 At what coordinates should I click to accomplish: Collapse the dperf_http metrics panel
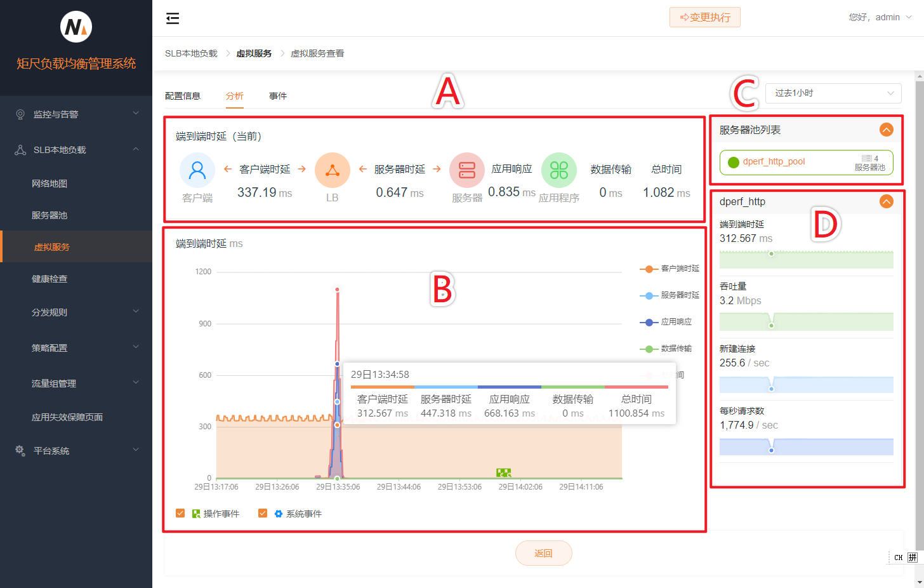(886, 201)
